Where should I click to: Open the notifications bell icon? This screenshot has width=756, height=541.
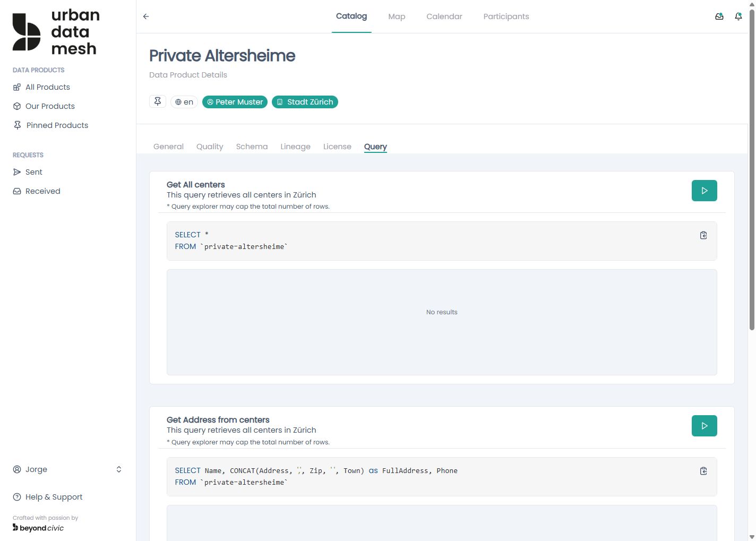(738, 16)
